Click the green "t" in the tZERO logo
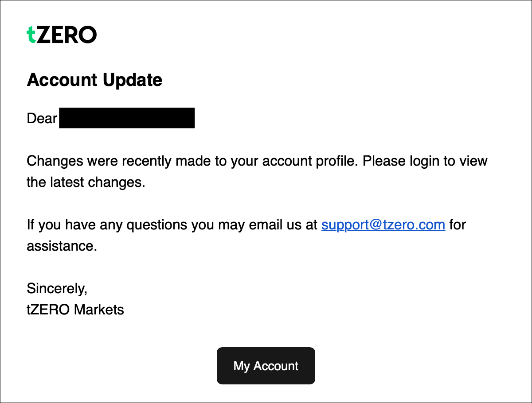532x403 pixels. click(x=31, y=35)
